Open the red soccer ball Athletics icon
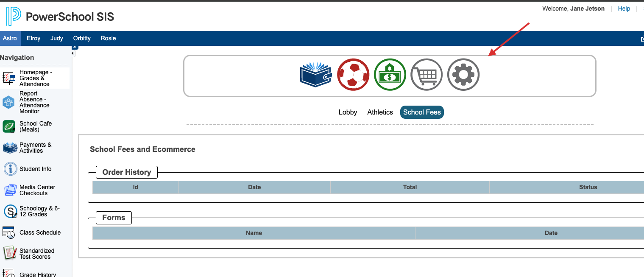 pos(353,75)
